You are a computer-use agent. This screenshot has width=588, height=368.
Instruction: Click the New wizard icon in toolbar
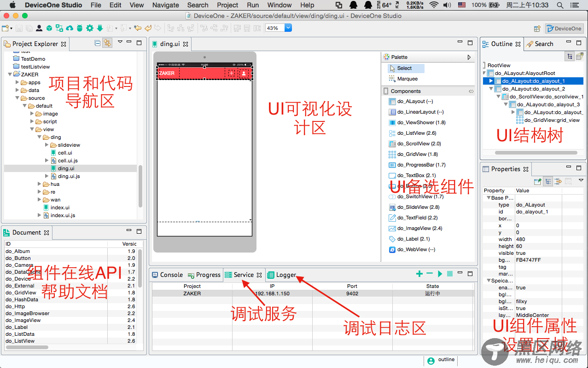[x=6, y=28]
